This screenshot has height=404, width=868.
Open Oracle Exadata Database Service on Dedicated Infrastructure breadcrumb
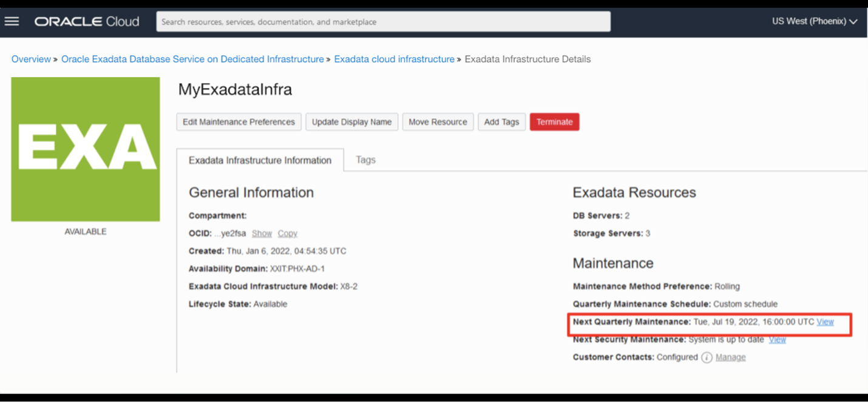(192, 59)
